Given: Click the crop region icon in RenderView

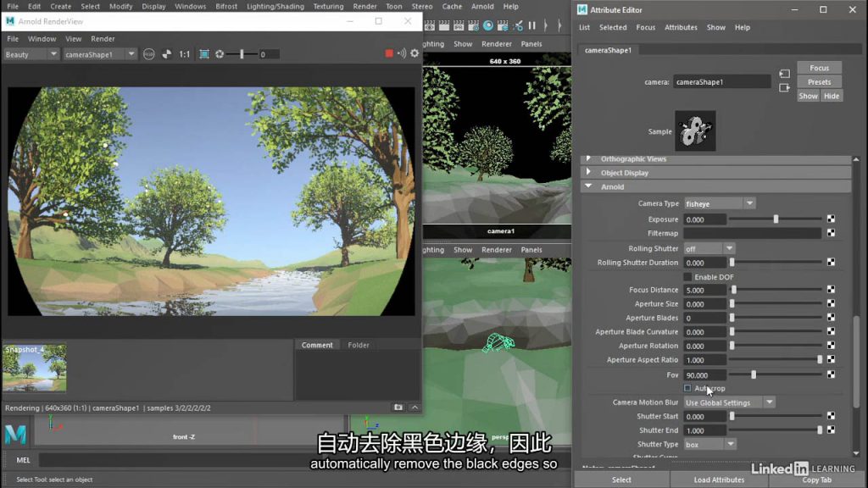Looking at the screenshot, I should click(x=204, y=54).
